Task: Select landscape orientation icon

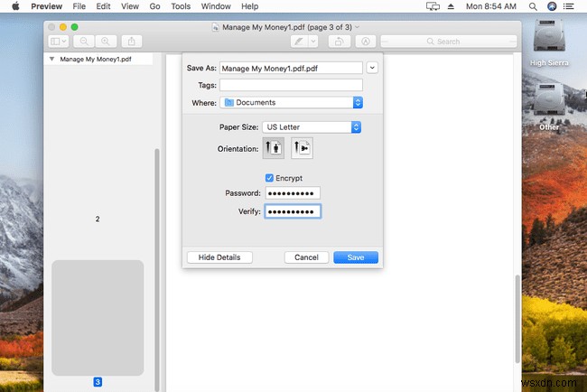Action: click(302, 148)
